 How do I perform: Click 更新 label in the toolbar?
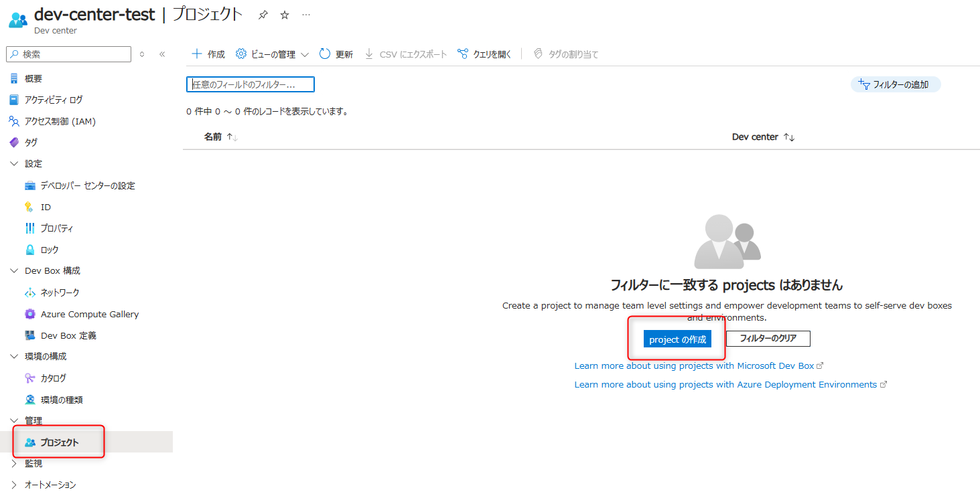(x=344, y=55)
